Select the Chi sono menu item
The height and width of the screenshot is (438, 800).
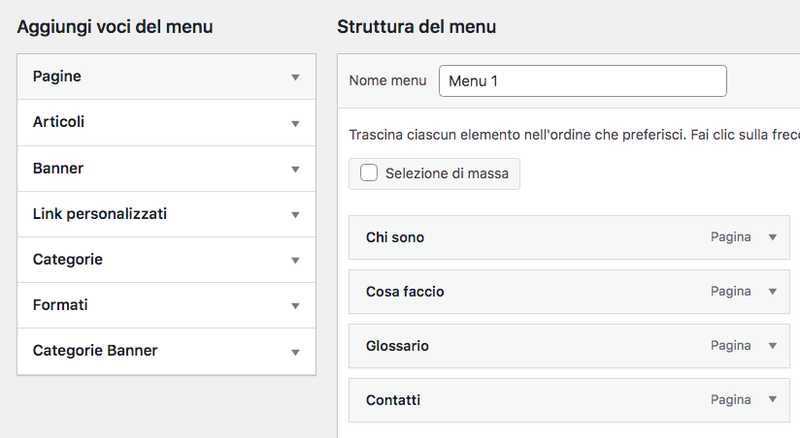(x=395, y=238)
